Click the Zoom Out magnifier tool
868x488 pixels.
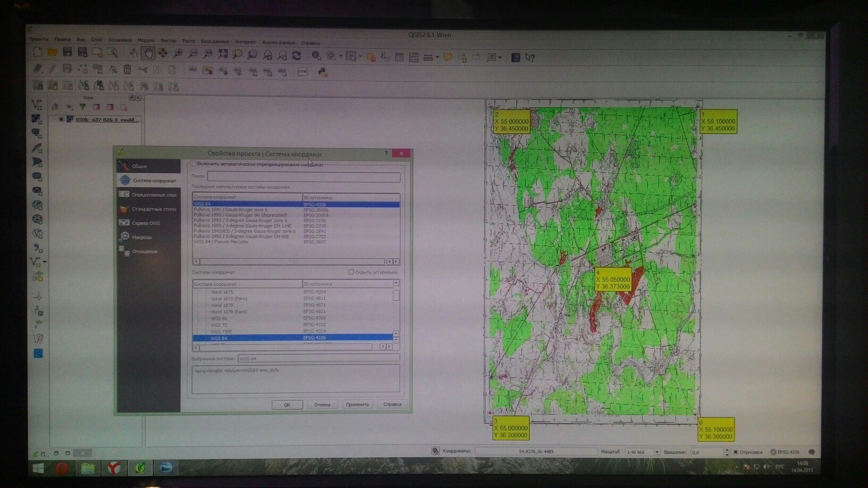coord(193,54)
